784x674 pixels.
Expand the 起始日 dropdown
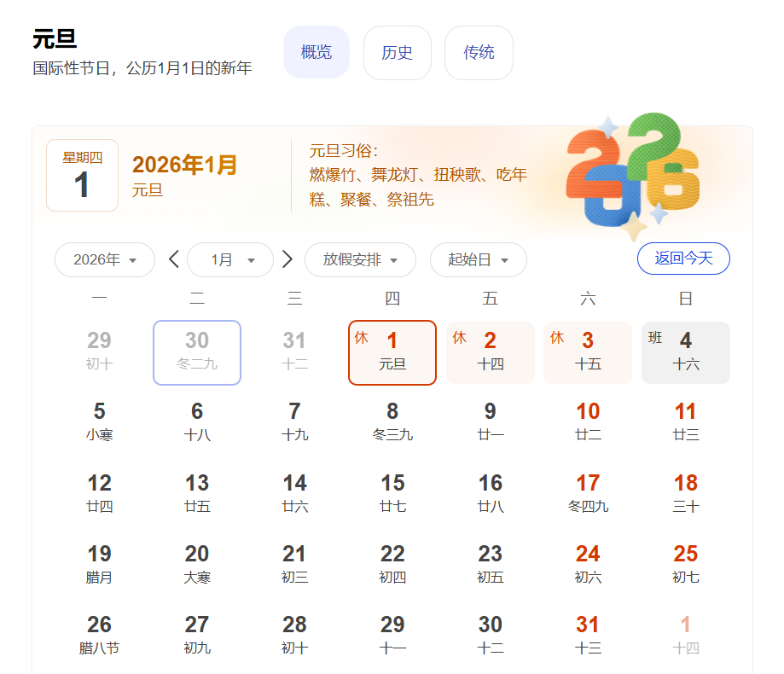(478, 260)
